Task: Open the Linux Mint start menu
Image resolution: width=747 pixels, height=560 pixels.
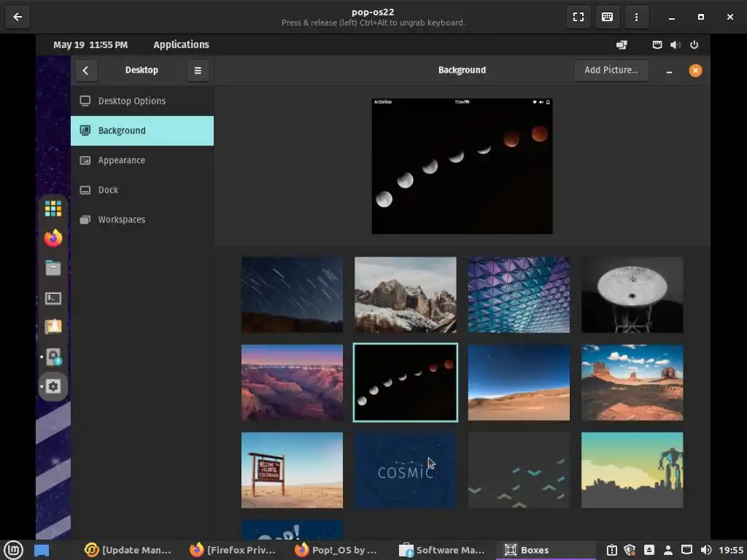Action: click(x=13, y=550)
